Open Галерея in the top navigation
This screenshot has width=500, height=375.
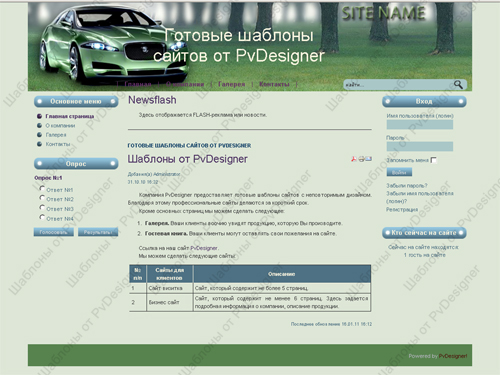[231, 84]
